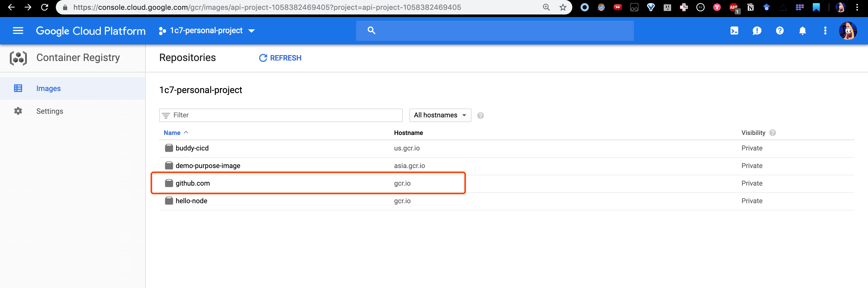868x288 pixels.
Task: Select Images in the sidebar
Action: 49,88
